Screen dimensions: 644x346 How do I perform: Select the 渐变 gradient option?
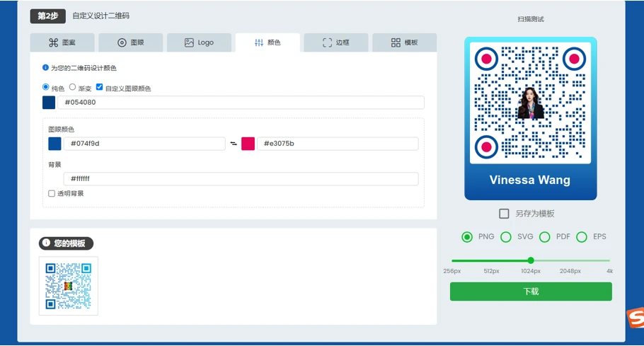pos(72,87)
